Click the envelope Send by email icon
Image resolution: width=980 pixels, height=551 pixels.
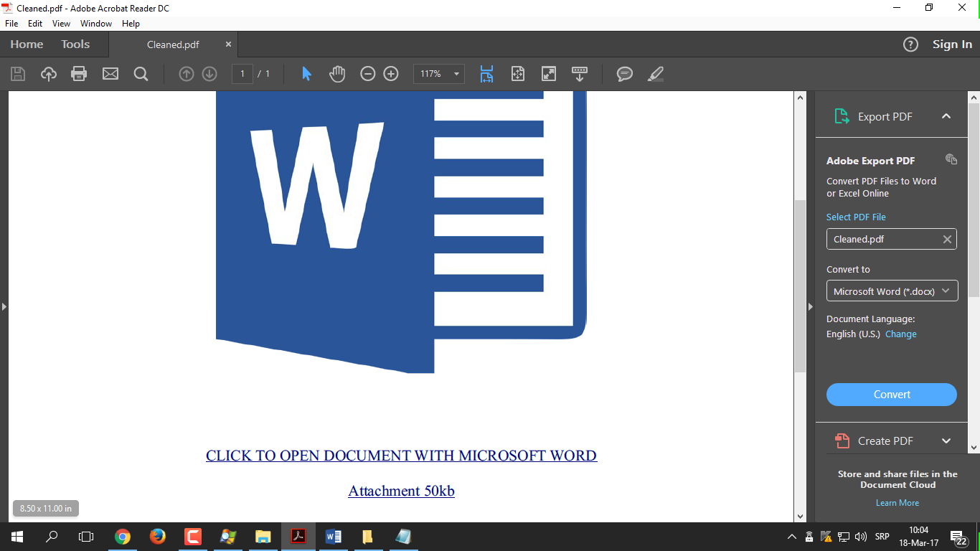tap(110, 74)
